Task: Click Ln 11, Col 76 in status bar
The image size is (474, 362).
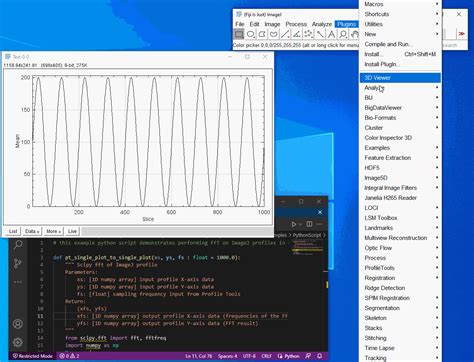Action: (x=199, y=356)
